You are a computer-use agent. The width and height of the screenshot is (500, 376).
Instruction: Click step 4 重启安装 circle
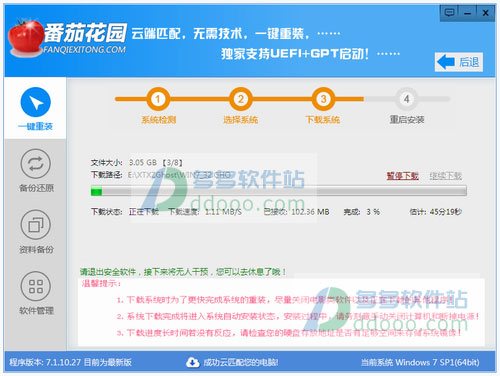[406, 99]
